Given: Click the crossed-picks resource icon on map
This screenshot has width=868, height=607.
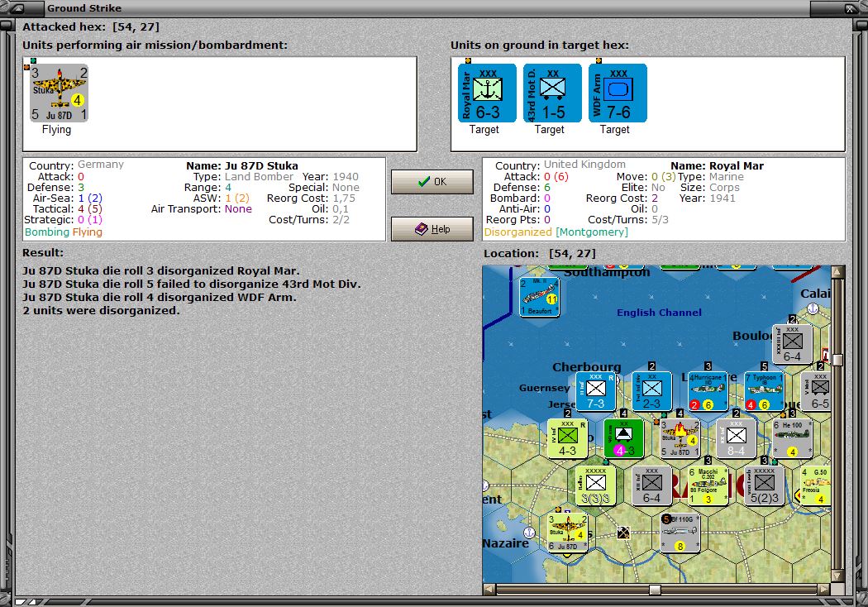Looking at the screenshot, I should point(624,533).
